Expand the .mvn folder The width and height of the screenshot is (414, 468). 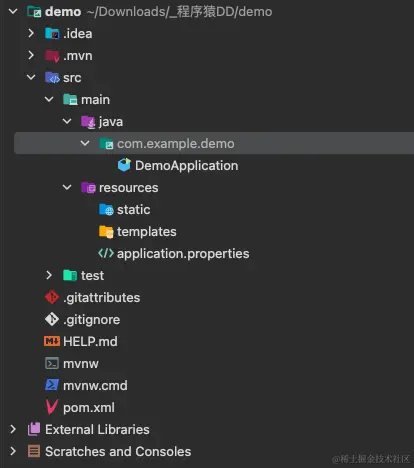tap(31, 55)
